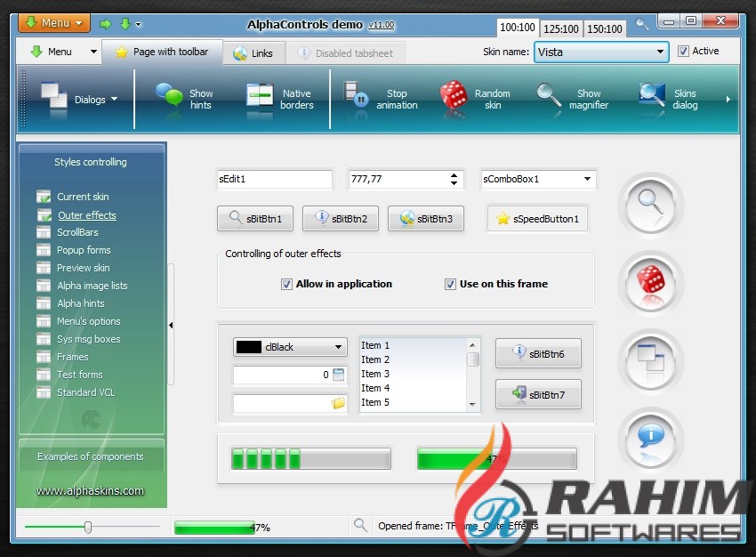Open the www.alphaskins.com link
This screenshot has height=557, width=756.
pyautogui.click(x=90, y=491)
